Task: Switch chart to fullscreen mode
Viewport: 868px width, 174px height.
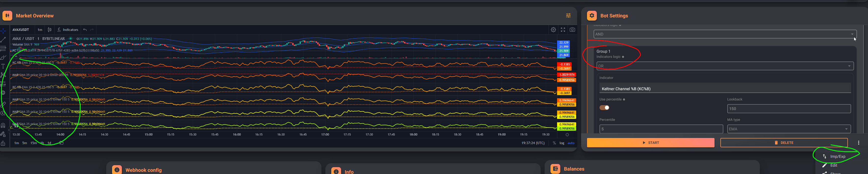Action: tap(563, 30)
